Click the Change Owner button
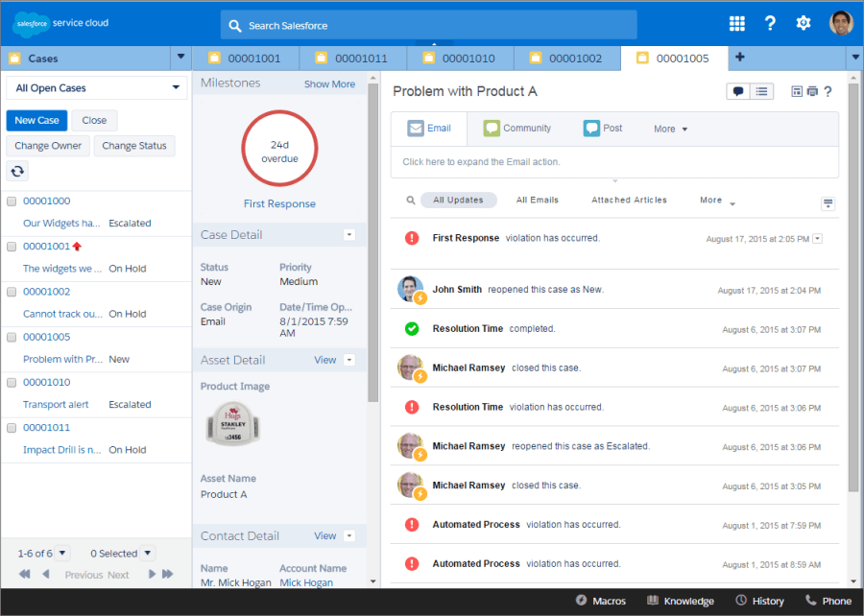864x616 pixels. 48,146
